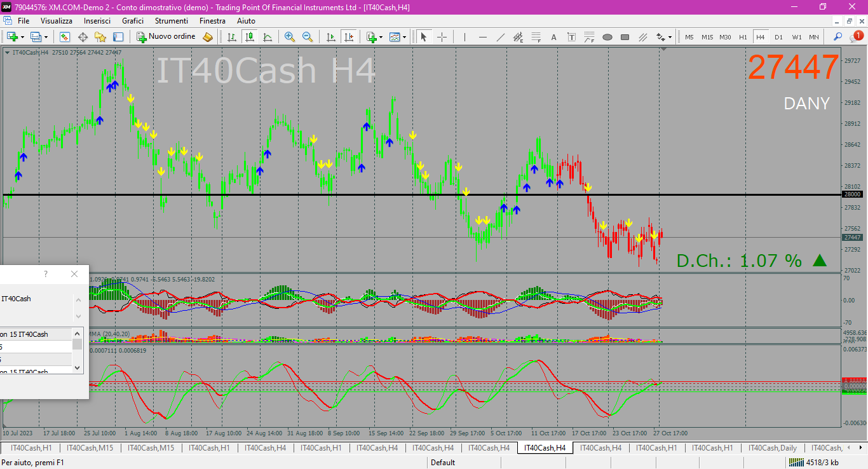The width and height of the screenshot is (868, 469).
Task: Switch chart to line chart
Action: 268,37
